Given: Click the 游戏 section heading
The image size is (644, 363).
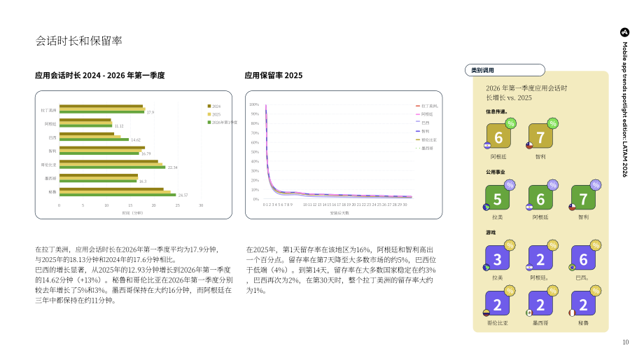Looking at the screenshot, I should pos(491,232).
